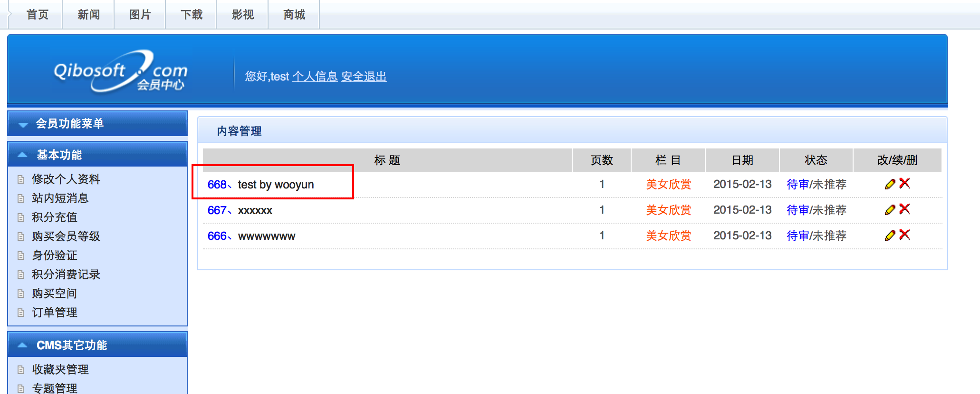
Task: Click date 2015-02-13 in row 668
Action: point(742,184)
